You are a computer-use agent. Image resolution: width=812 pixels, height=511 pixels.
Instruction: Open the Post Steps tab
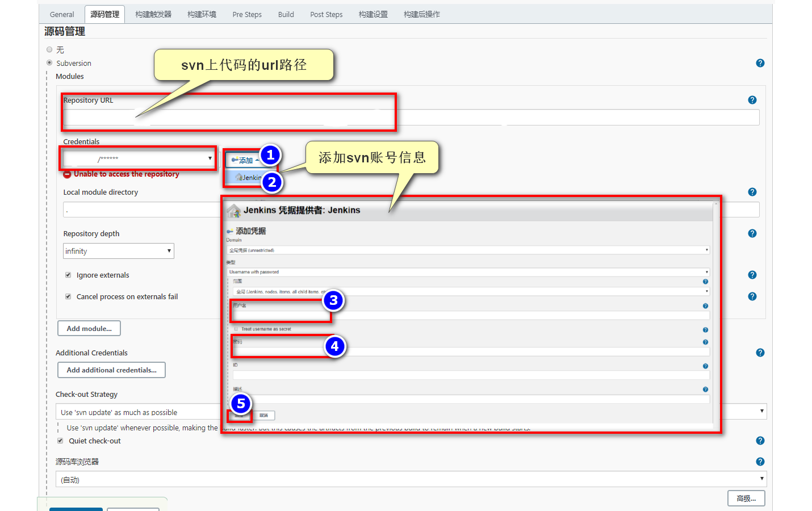[x=327, y=14]
